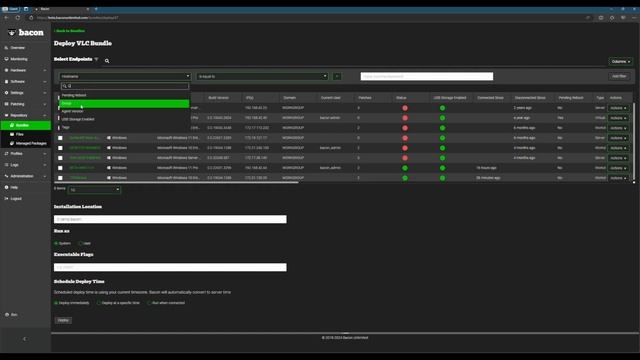Click the search magnifier icon beside Select Endpoints

pyautogui.click(x=107, y=61)
